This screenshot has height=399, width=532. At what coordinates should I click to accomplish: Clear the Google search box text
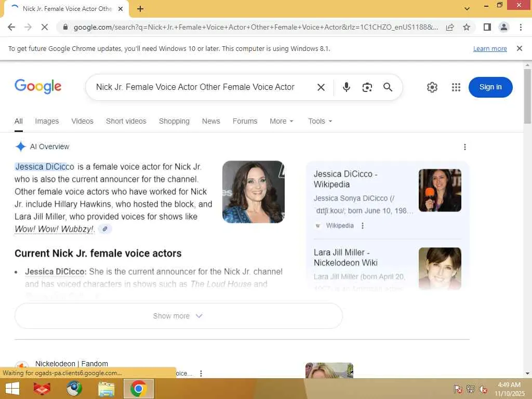[321, 87]
